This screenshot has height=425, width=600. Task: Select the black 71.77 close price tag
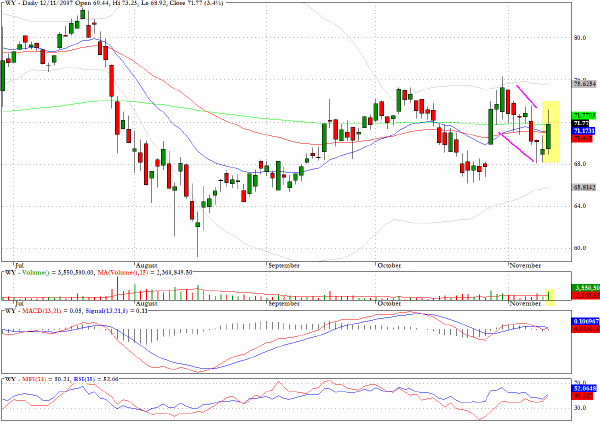tap(581, 123)
